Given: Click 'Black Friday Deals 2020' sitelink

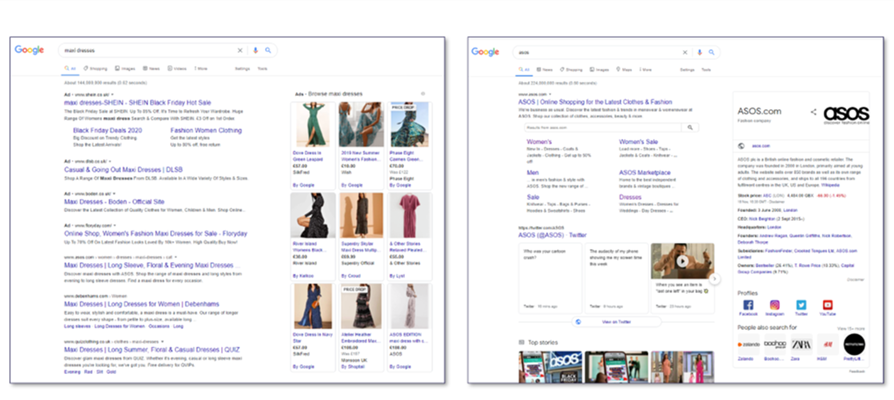Looking at the screenshot, I should point(108,130).
